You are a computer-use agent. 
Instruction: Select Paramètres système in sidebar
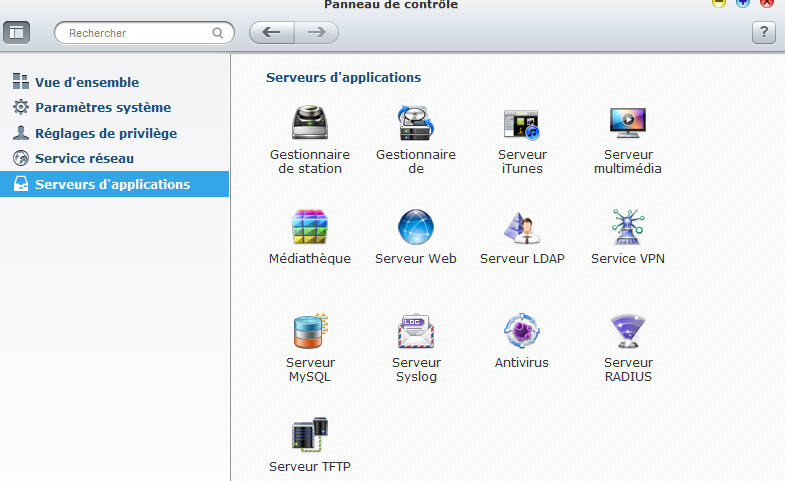pyautogui.click(x=115, y=107)
